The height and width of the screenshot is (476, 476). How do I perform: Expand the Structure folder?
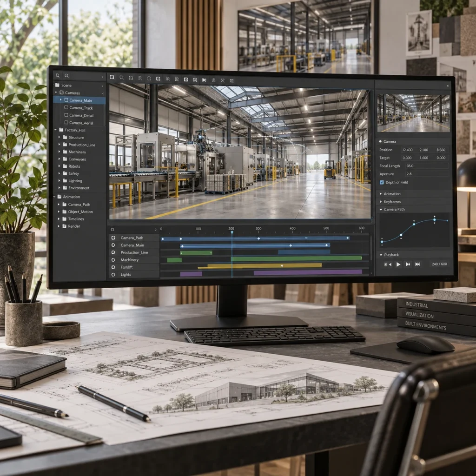[x=59, y=137]
